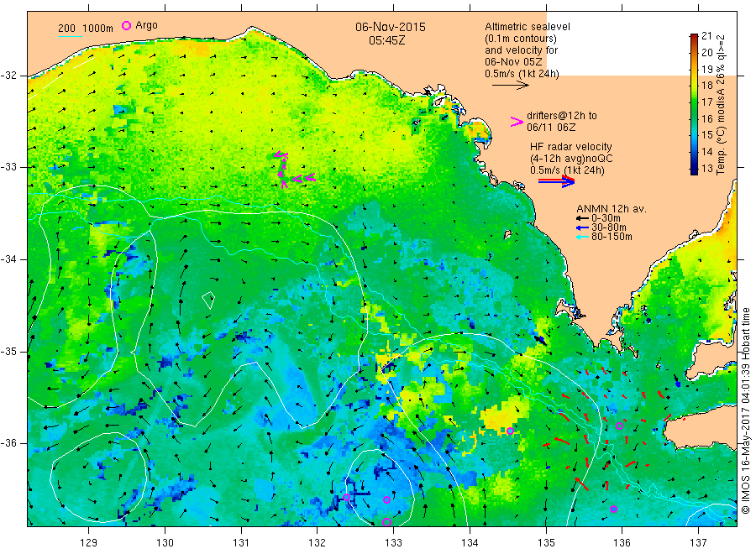This screenshot has width=756, height=554.
Task: Click the longitude label '135'
Action: (546, 543)
